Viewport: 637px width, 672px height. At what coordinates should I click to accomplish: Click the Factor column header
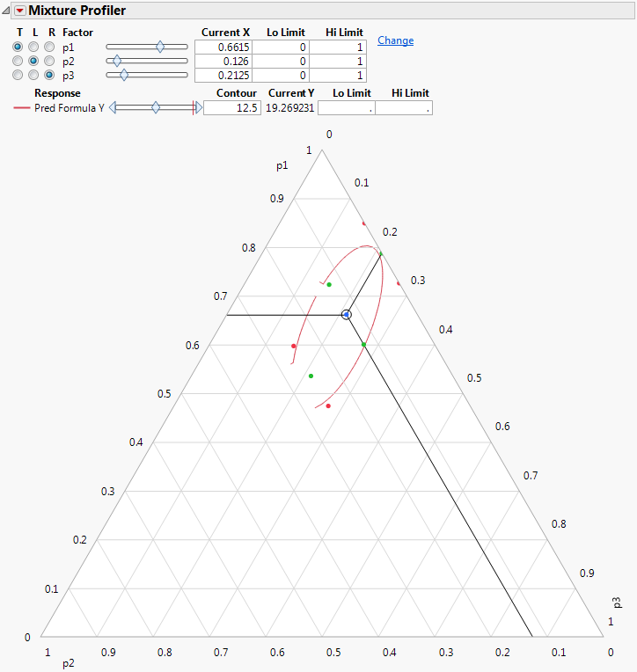77,33
